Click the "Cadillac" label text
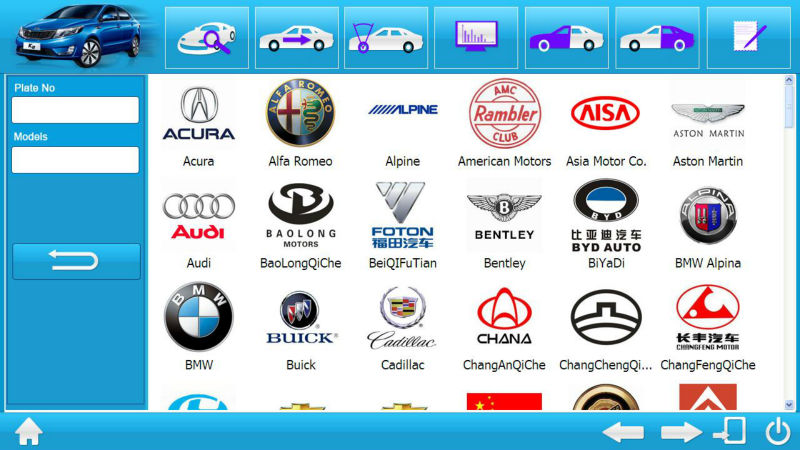The width and height of the screenshot is (800, 450). coord(403,365)
